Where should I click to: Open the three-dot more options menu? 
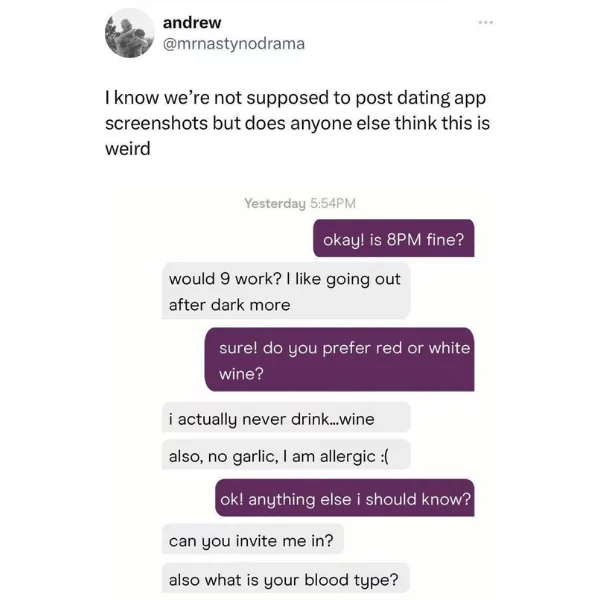486,23
